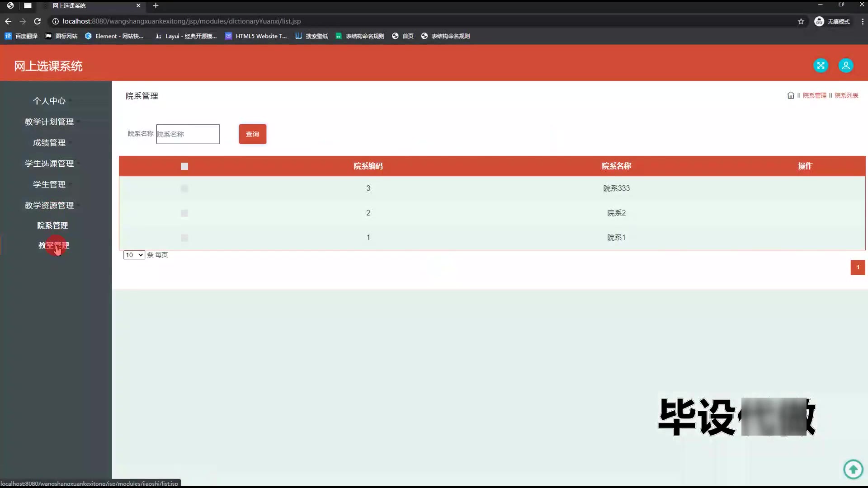Check the row for 院系1
The height and width of the screenshot is (488, 868).
coord(184,238)
